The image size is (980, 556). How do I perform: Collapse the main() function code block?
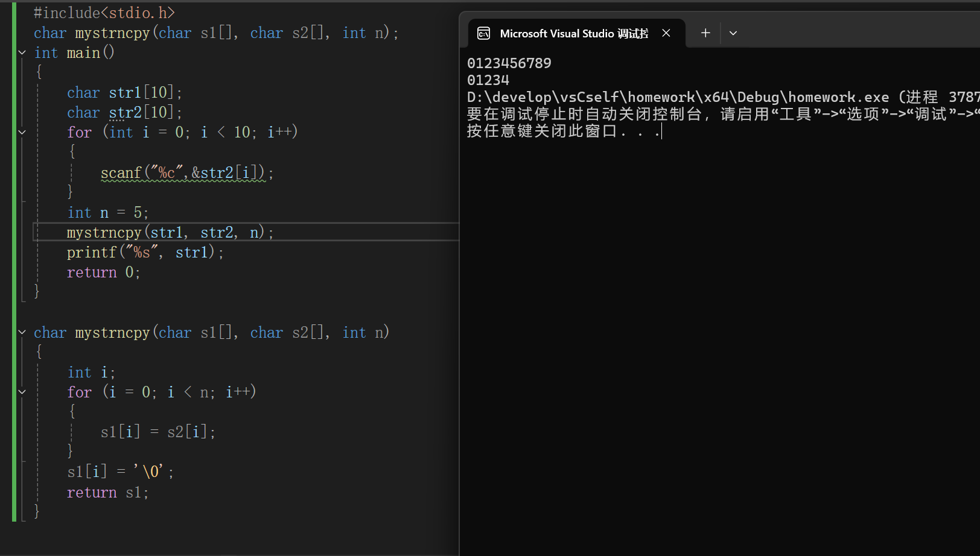pyautogui.click(x=22, y=52)
